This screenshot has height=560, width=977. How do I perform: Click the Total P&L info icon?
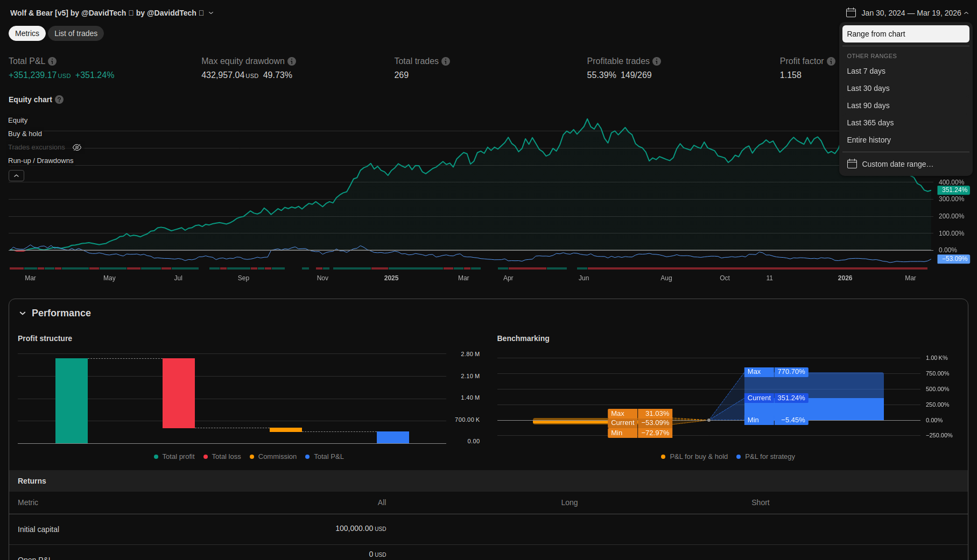coord(52,61)
